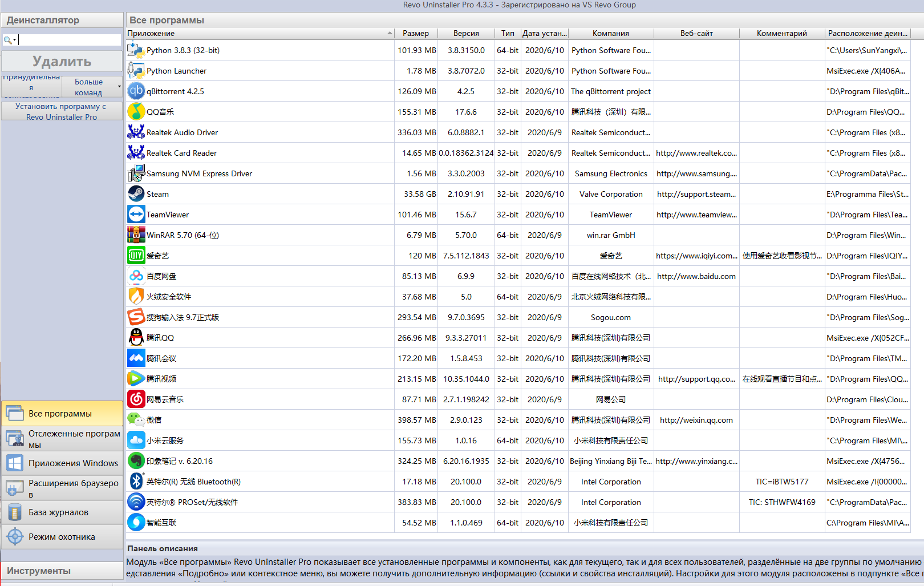Click the База журналов database icon
Viewport: 924px width, 586px height.
(x=15, y=512)
